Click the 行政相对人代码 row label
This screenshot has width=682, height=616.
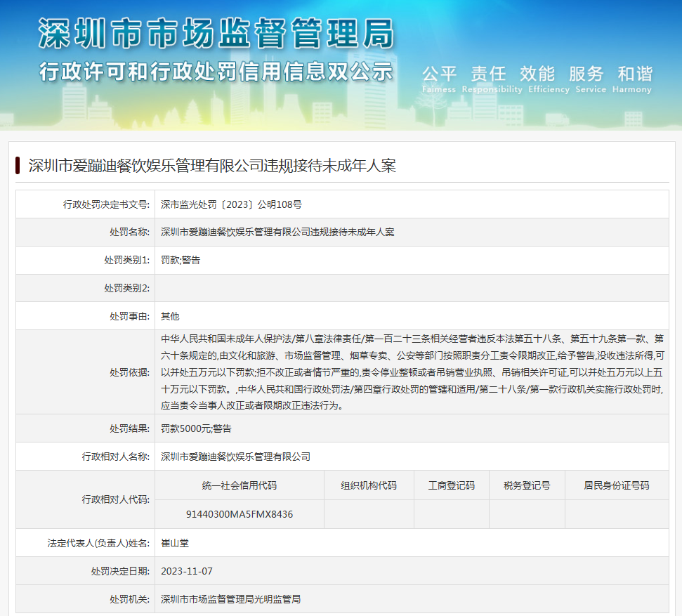(x=115, y=499)
